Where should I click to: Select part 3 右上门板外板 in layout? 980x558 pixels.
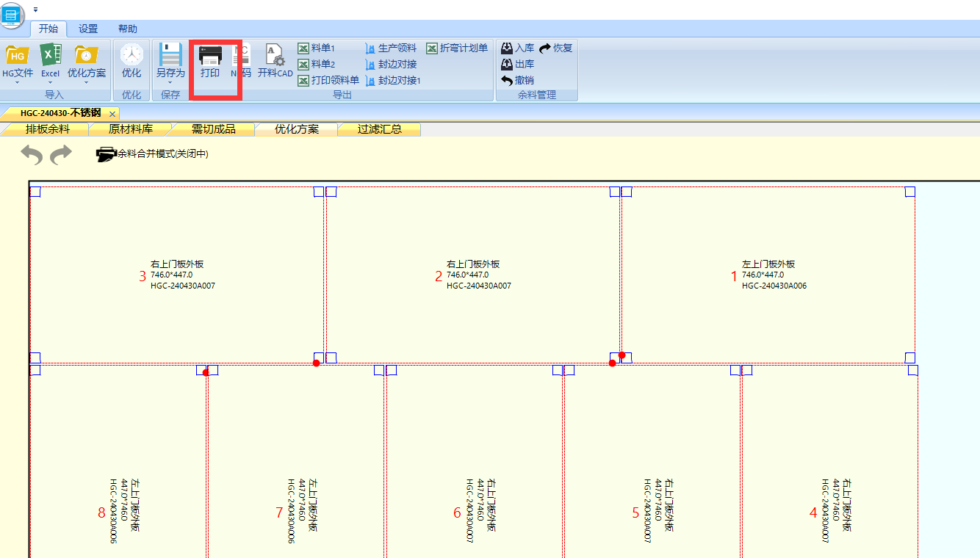tap(177, 275)
